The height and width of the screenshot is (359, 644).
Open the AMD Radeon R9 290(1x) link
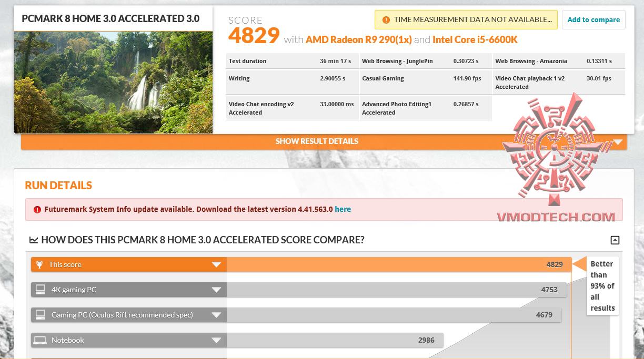[x=359, y=40]
